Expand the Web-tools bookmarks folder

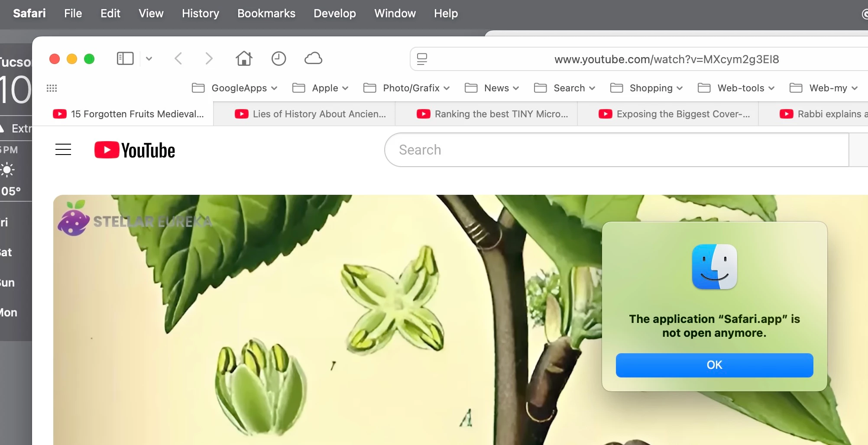(x=736, y=88)
